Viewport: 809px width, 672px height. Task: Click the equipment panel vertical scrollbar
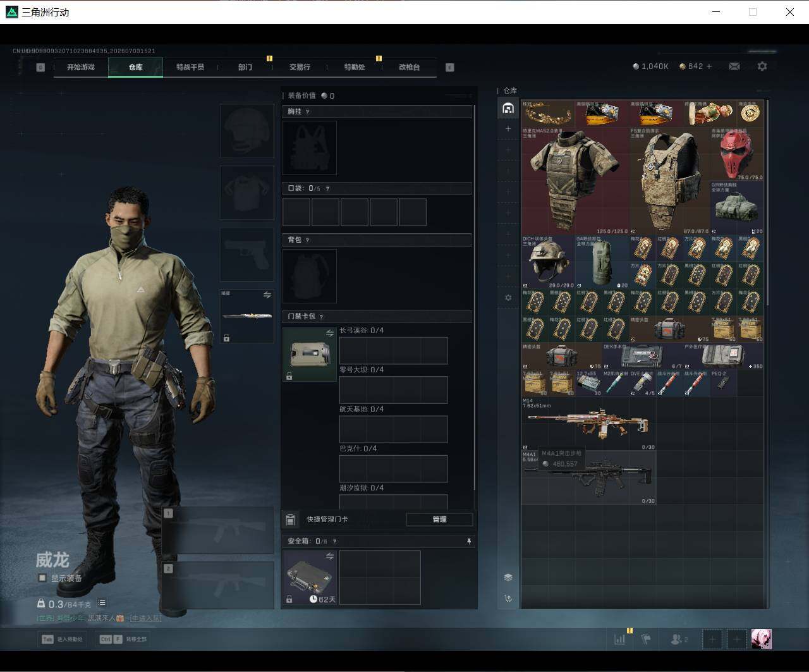(475, 297)
